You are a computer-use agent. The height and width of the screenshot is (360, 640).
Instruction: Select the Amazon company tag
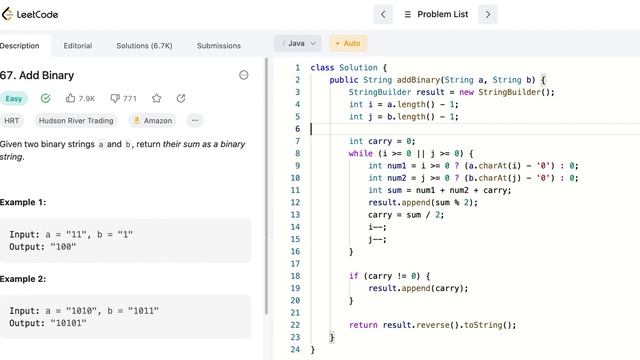152,121
